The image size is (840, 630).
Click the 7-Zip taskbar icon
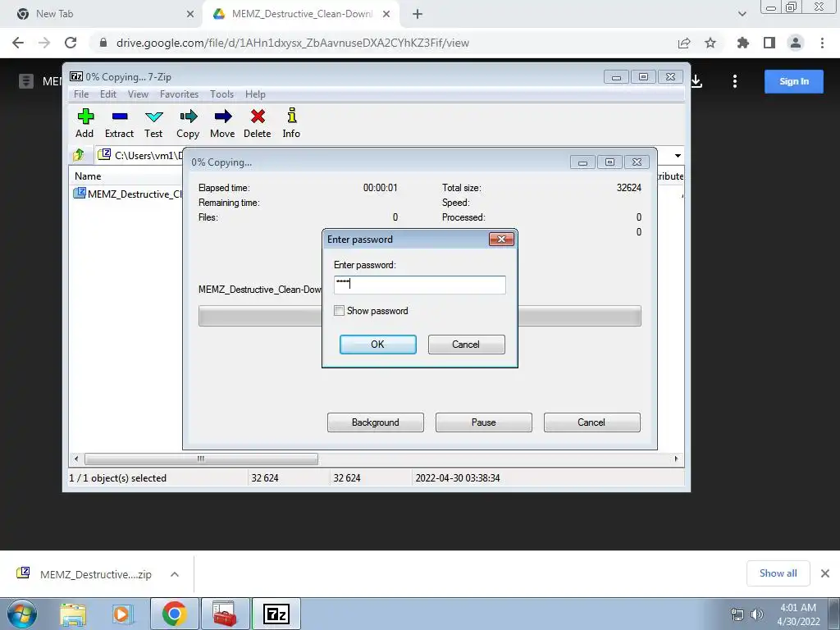pyautogui.click(x=276, y=614)
